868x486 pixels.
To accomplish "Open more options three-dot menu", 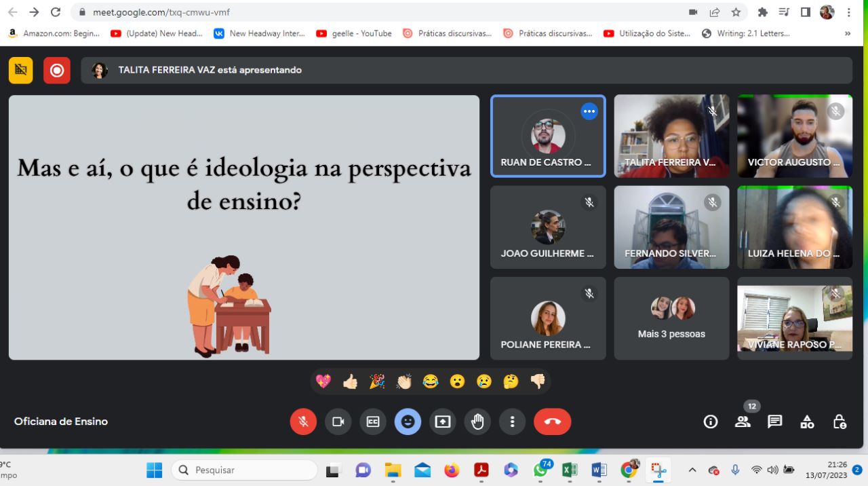I will (x=512, y=422).
